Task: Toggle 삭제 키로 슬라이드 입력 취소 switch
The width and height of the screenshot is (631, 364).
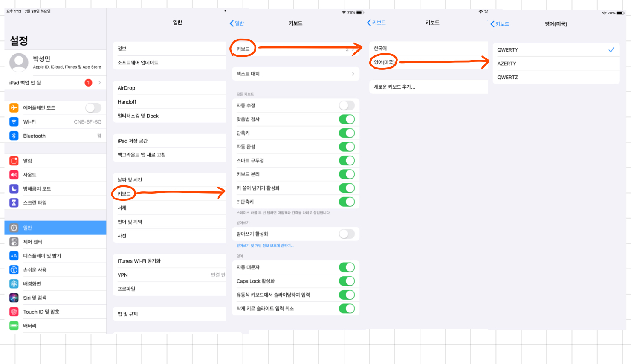Action: (347, 309)
